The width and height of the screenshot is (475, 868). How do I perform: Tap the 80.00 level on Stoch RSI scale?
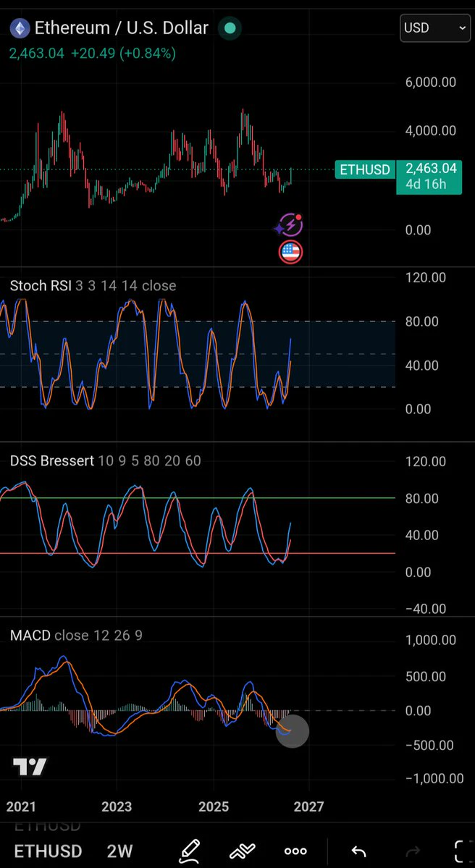click(x=422, y=321)
